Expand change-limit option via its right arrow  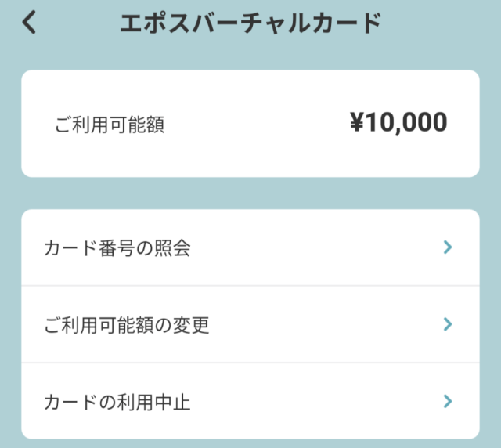[448, 324]
